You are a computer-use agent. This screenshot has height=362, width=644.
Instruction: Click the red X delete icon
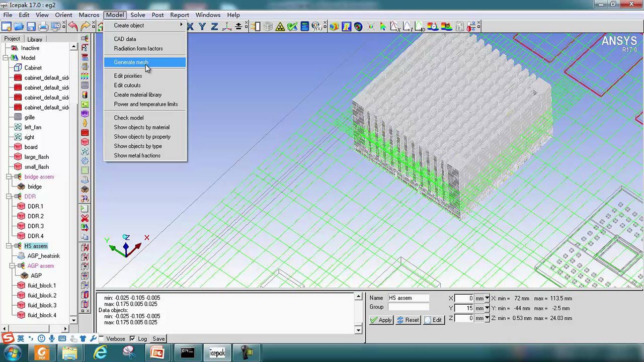(x=85, y=218)
